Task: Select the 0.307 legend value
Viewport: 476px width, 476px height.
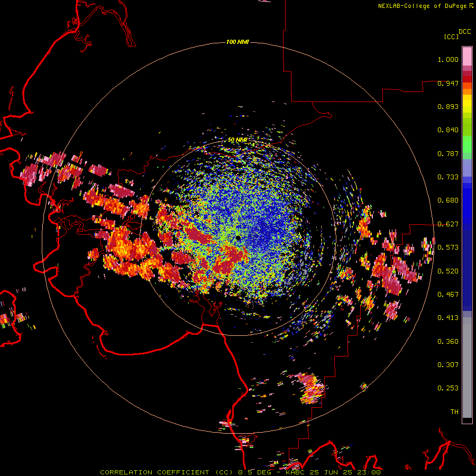Action: [x=448, y=364]
